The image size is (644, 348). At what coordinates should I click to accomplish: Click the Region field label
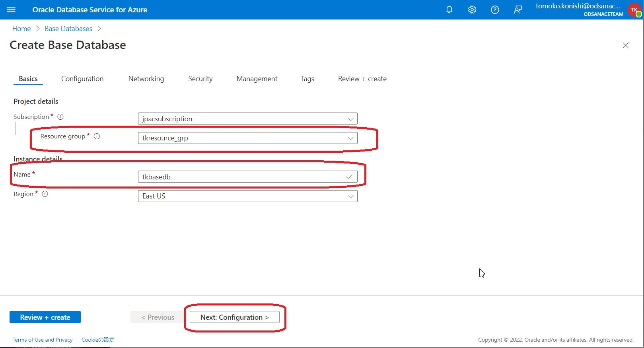pos(23,194)
